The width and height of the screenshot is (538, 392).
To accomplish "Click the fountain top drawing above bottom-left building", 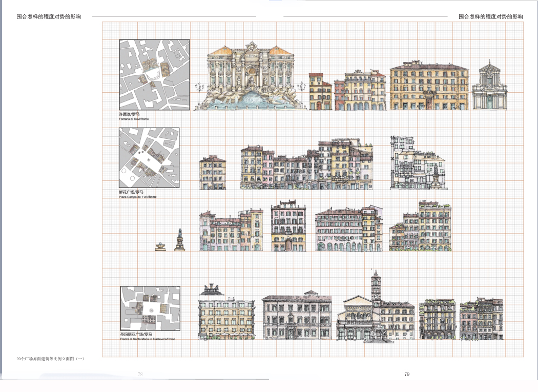I will (x=212, y=290).
